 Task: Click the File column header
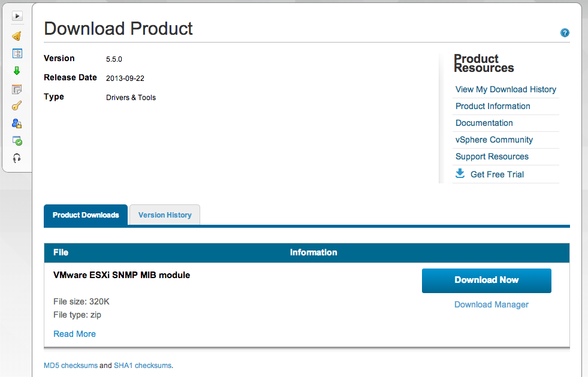(61, 252)
